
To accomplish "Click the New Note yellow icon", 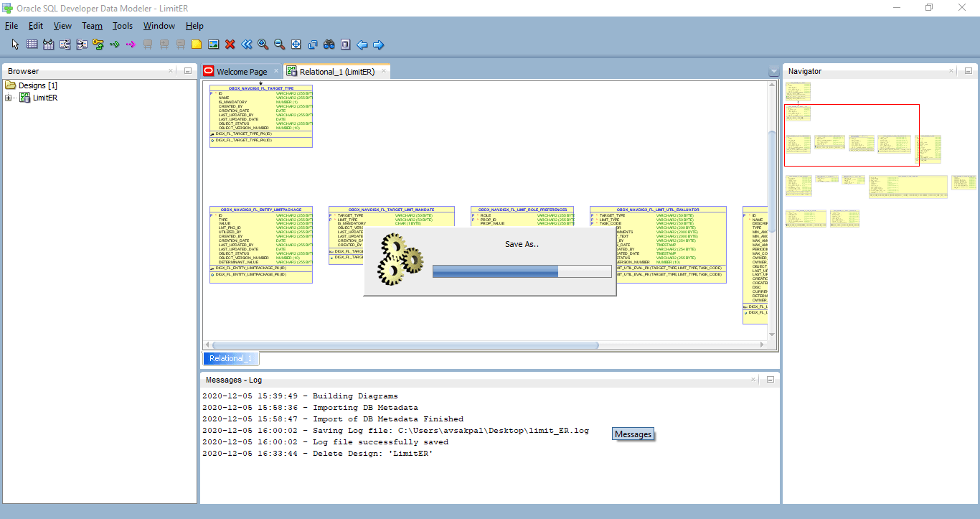I will tap(197, 45).
